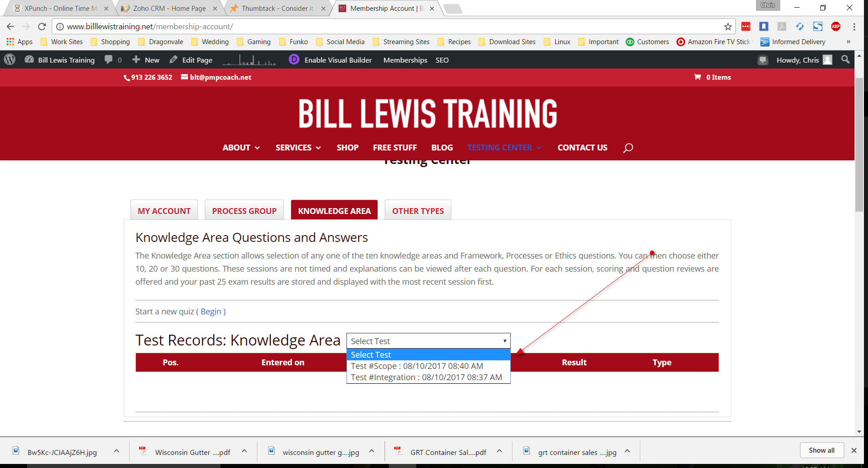The height and width of the screenshot is (468, 868).
Task: Click the site stats graph in admin bar
Action: 249,60
